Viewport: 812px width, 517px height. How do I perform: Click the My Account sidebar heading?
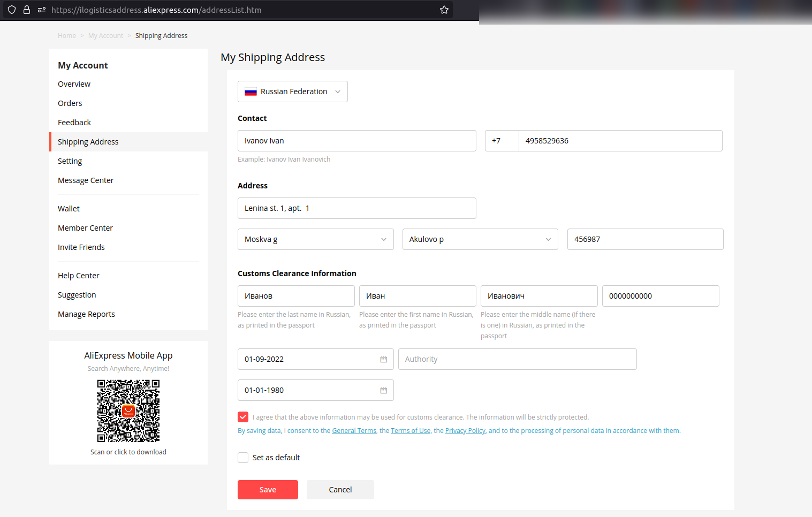point(83,65)
